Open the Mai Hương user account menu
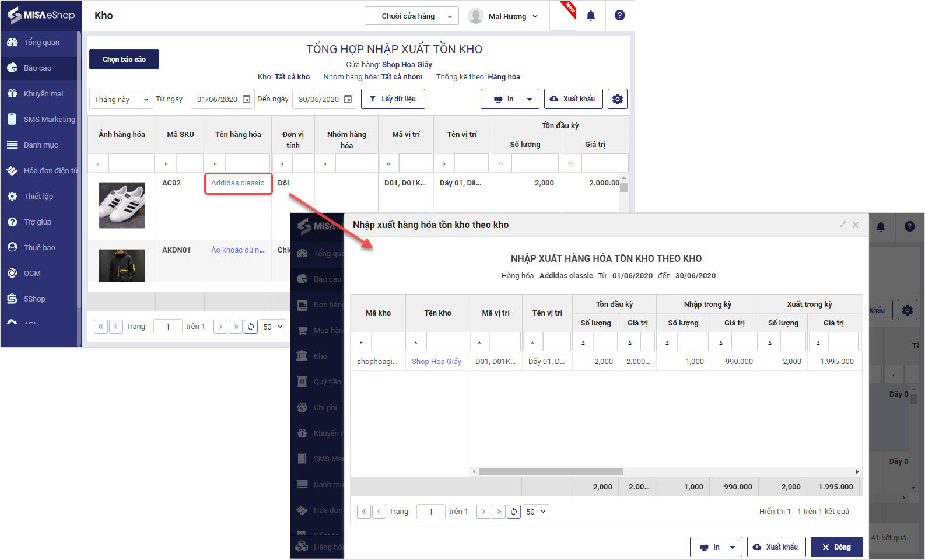Viewport: 925px width, 560px height. click(504, 16)
